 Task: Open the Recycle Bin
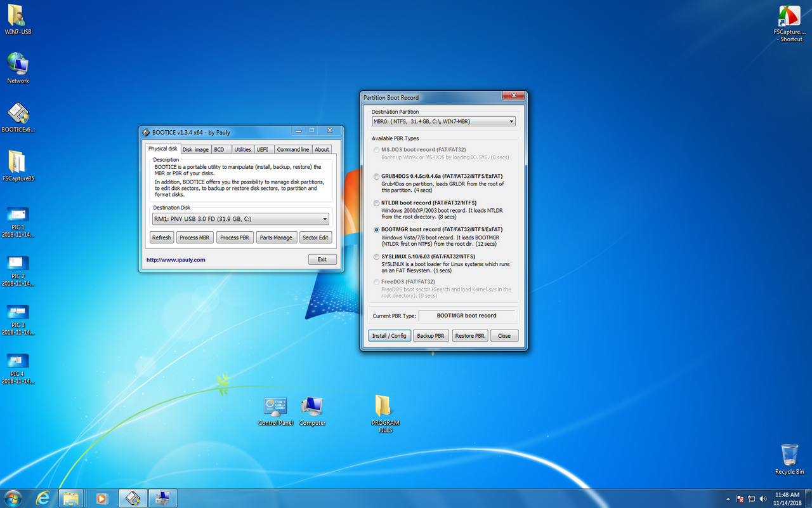click(x=789, y=459)
